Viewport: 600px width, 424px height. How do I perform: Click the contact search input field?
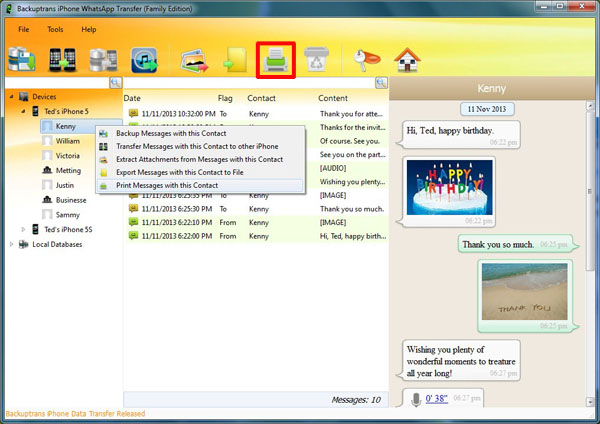pos(57,83)
